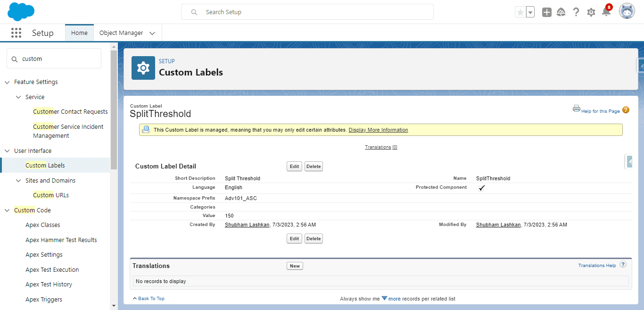Open the App Launcher grid icon
644x310 pixels.
[x=17, y=33]
